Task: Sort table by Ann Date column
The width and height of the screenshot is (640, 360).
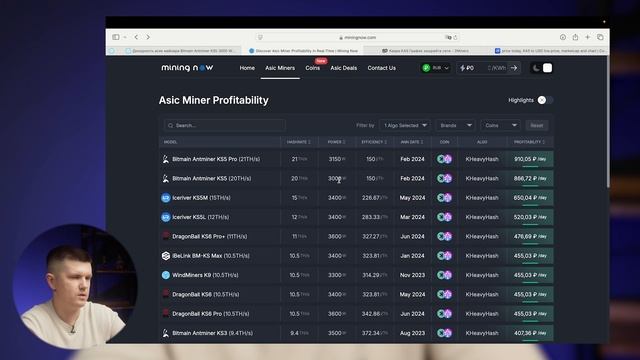Action: point(412,142)
